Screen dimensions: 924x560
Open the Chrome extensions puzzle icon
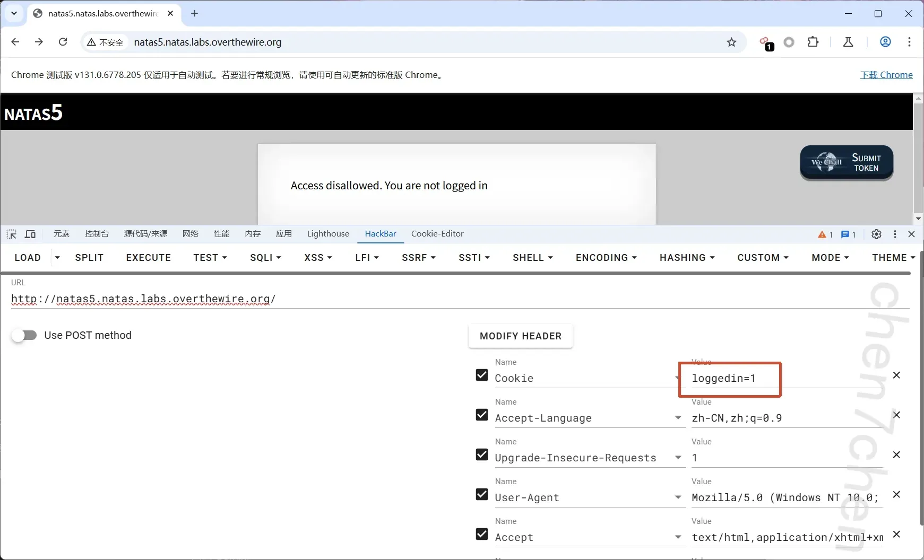click(813, 42)
